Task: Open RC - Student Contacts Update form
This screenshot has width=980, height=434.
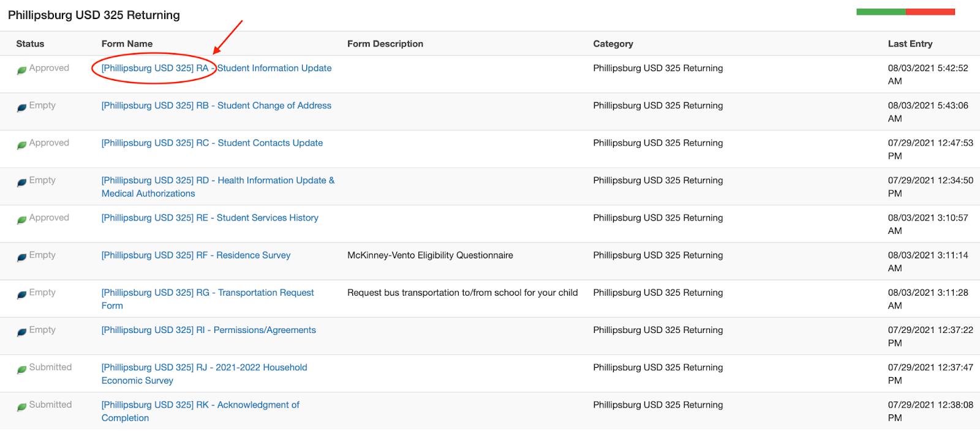Action: pyautogui.click(x=212, y=143)
